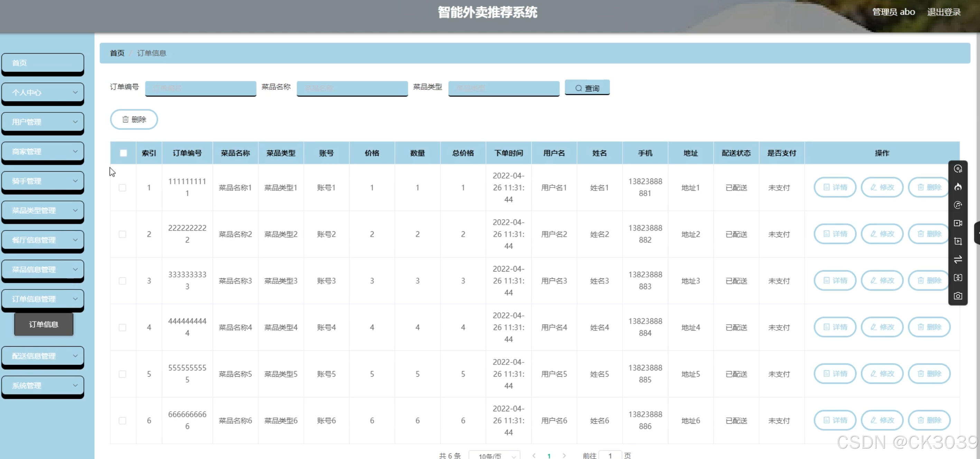Go to 首页 in the sidebar
This screenshot has width=980, height=459.
coord(43,63)
